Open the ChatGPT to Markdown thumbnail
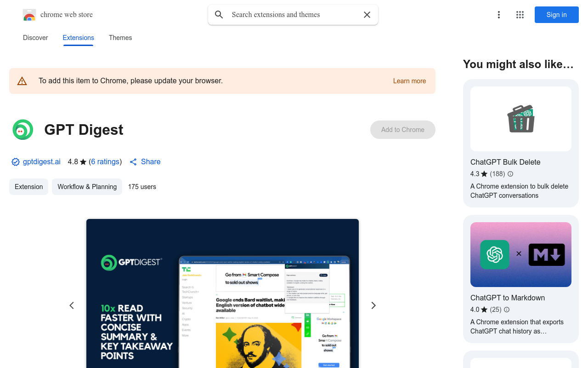The width and height of the screenshot is (588, 368). click(521, 254)
